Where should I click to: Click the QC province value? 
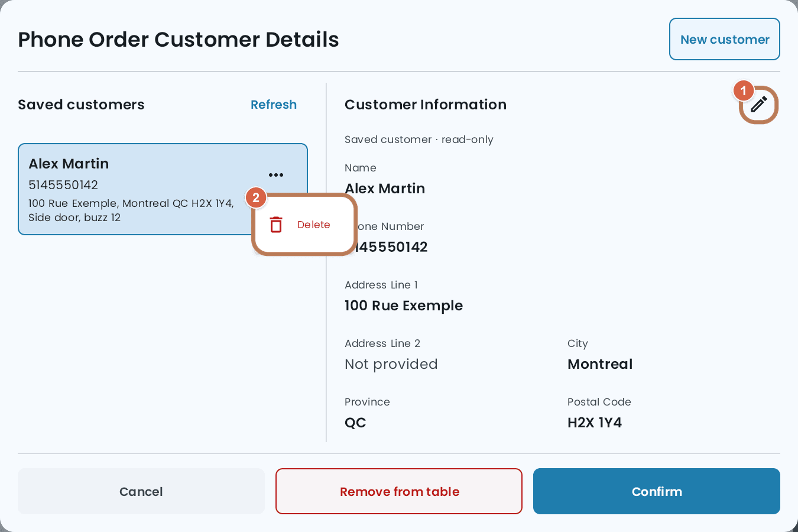[x=355, y=423]
